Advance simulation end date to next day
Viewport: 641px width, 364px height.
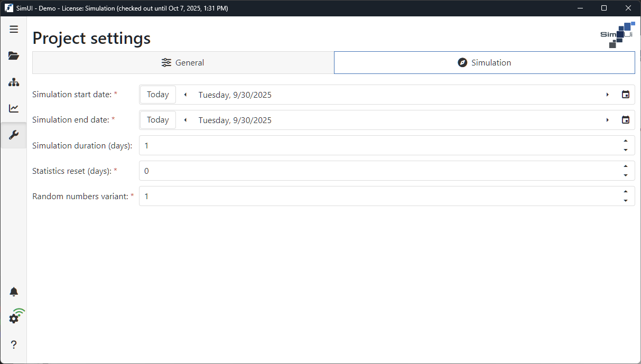coord(607,120)
